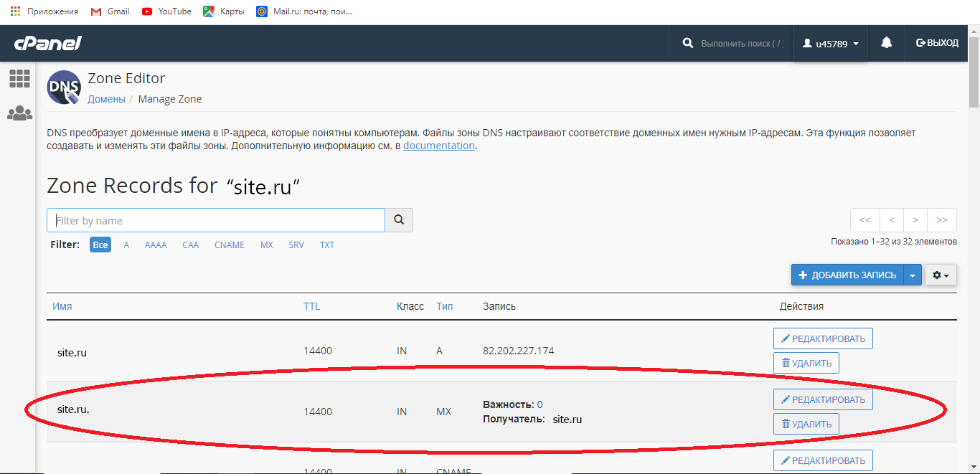The width and height of the screenshot is (980, 474).
Task: Delete the site.ru A record
Action: click(x=806, y=363)
